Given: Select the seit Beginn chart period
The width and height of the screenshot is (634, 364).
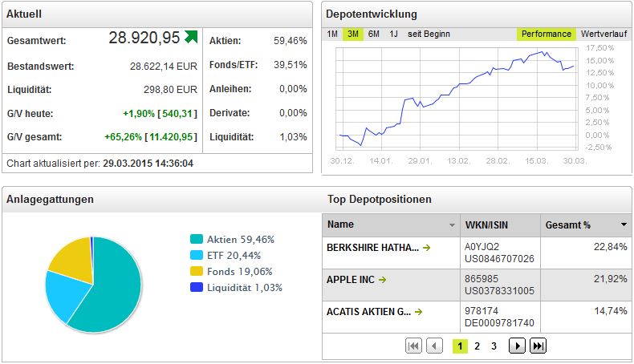Looking at the screenshot, I should pyautogui.click(x=429, y=34).
